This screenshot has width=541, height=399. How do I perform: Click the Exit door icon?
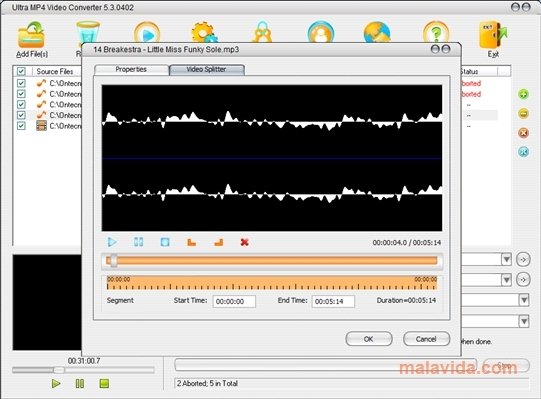coord(493,35)
